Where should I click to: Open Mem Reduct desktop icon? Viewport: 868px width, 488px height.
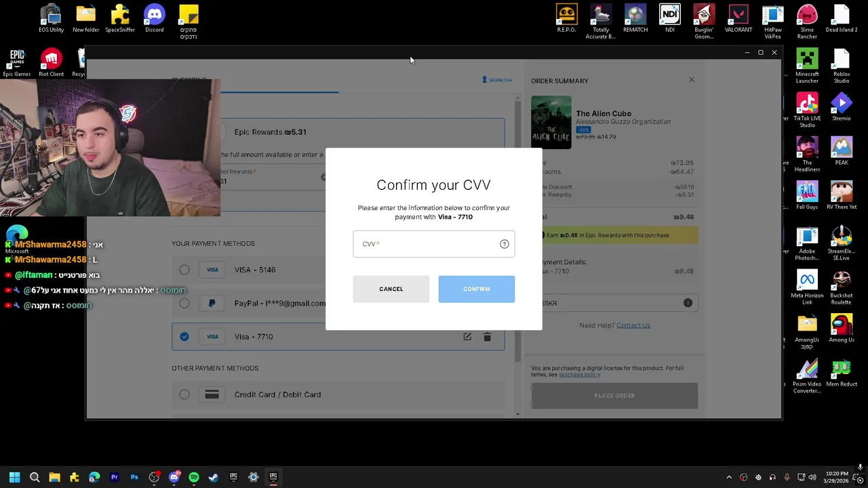click(x=842, y=372)
